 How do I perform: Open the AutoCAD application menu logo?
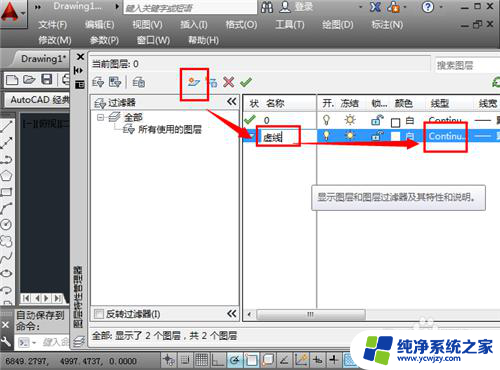[10, 13]
